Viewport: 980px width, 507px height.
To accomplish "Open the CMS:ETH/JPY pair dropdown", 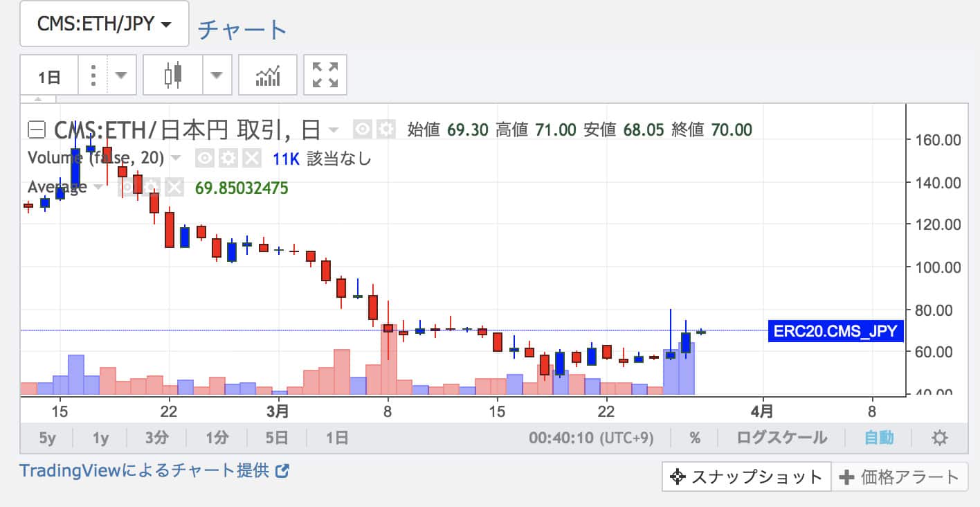I will pyautogui.click(x=104, y=24).
